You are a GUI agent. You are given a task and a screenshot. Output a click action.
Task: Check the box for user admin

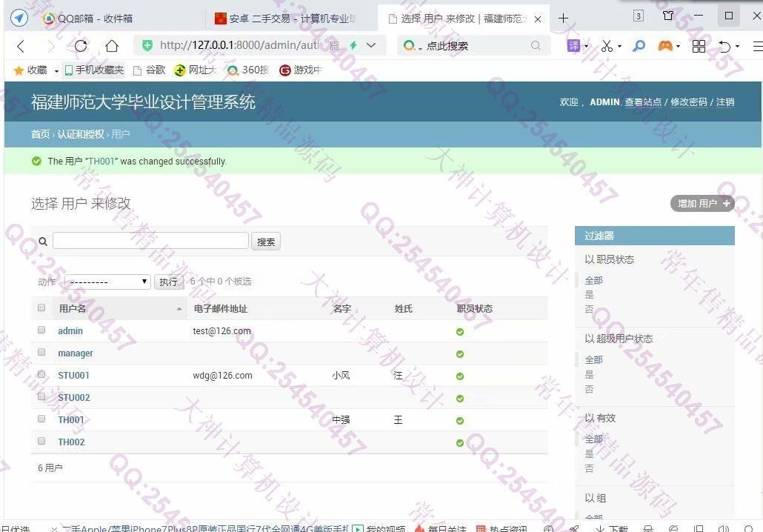tap(41, 330)
